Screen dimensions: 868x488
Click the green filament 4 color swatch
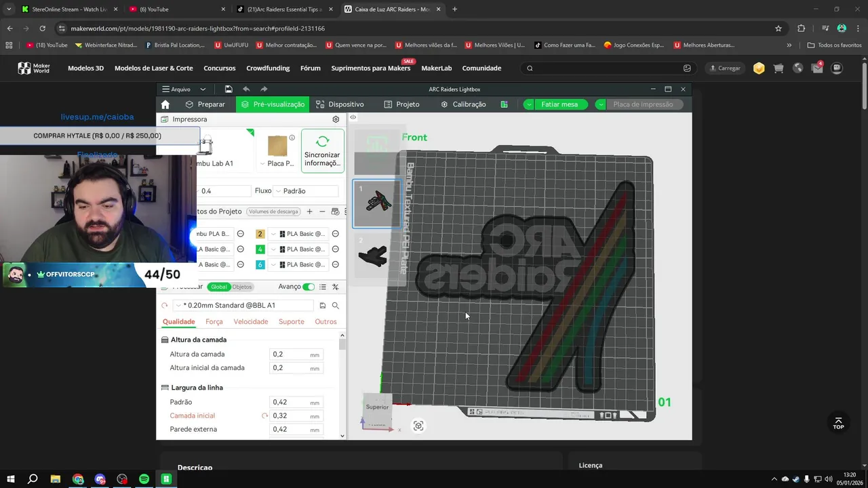pos(260,249)
